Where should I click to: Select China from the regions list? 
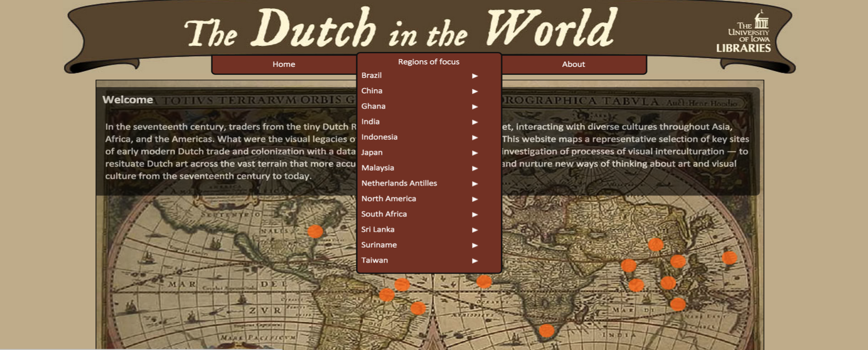[x=372, y=91]
